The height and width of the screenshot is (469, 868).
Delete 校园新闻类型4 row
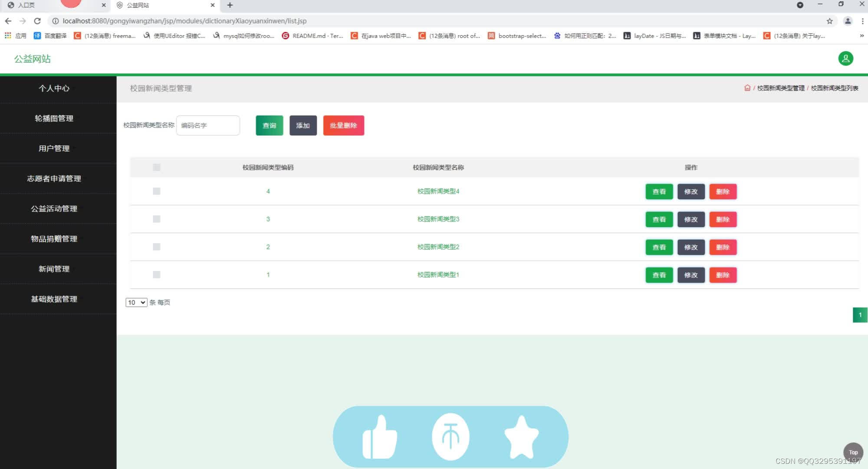pyautogui.click(x=723, y=192)
